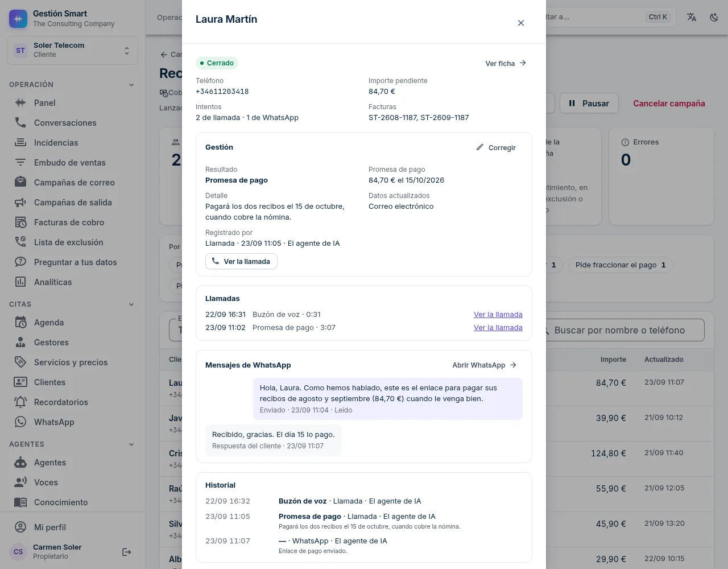Click the Campañas de correo icon

[20, 183]
